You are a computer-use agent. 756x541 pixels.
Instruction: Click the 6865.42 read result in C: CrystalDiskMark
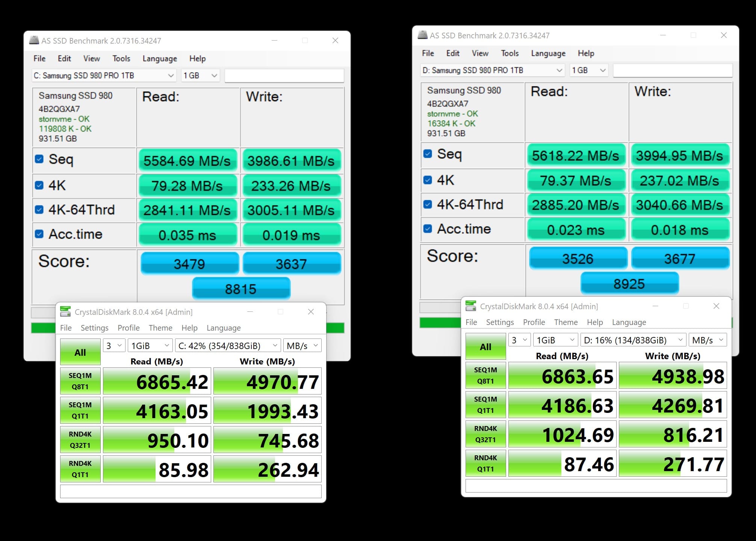(x=157, y=381)
